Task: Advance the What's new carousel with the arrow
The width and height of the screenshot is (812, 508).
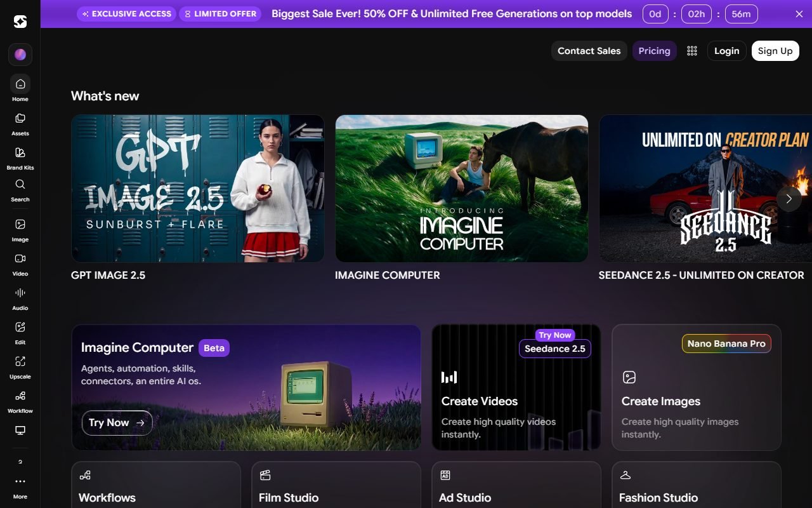Action: pos(789,199)
